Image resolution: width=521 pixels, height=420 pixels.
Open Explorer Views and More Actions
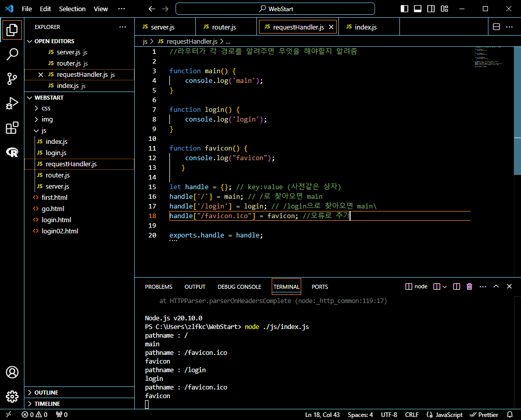[x=123, y=27]
